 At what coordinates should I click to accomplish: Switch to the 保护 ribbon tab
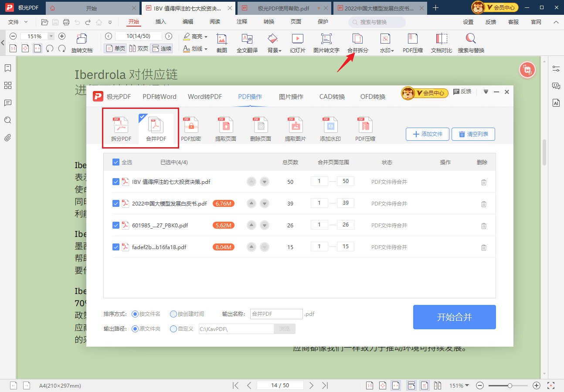click(x=323, y=22)
